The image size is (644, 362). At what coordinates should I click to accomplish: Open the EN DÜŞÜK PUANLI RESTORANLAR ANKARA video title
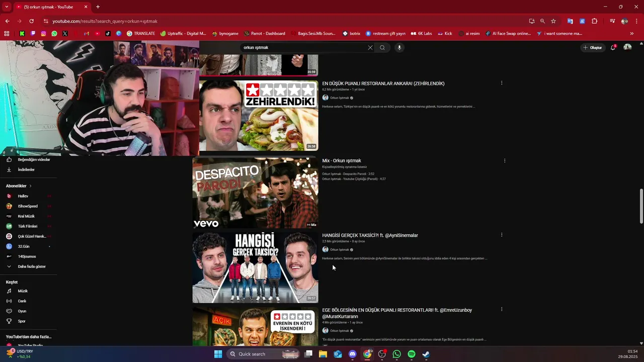point(383,83)
